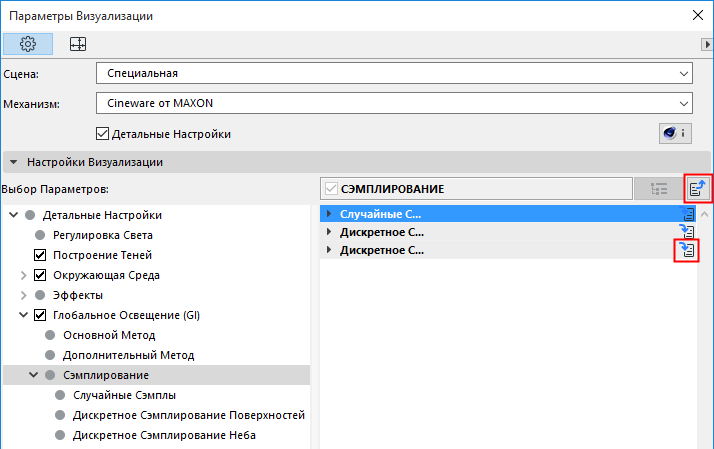Click the Cineware info button
Viewport: 714px width, 449px height.
pos(675,134)
